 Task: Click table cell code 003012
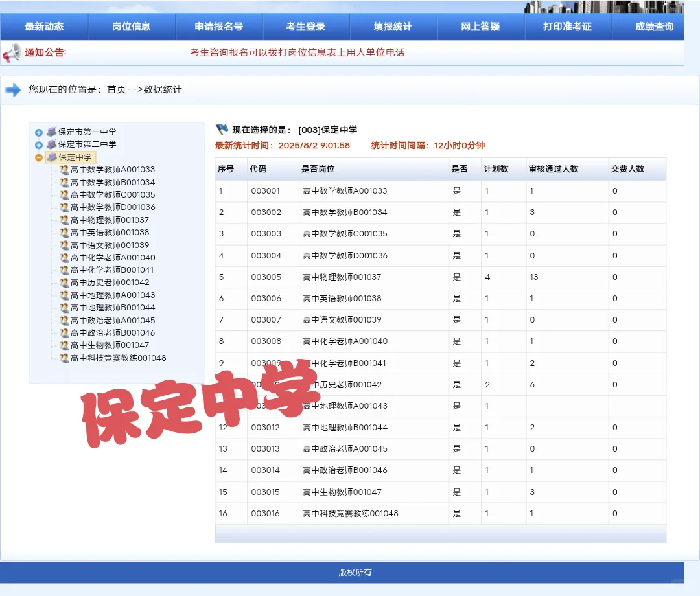[266, 428]
